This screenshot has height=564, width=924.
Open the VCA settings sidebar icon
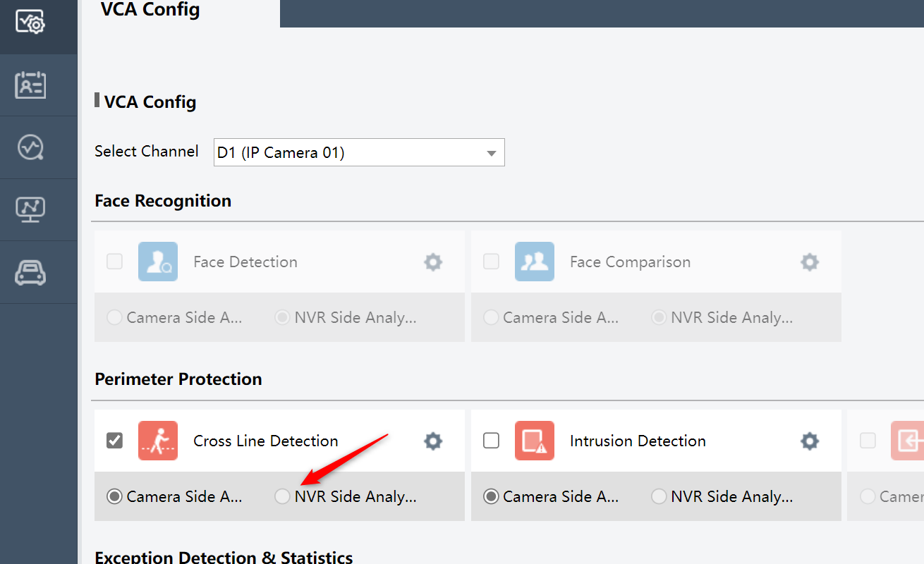(30, 22)
